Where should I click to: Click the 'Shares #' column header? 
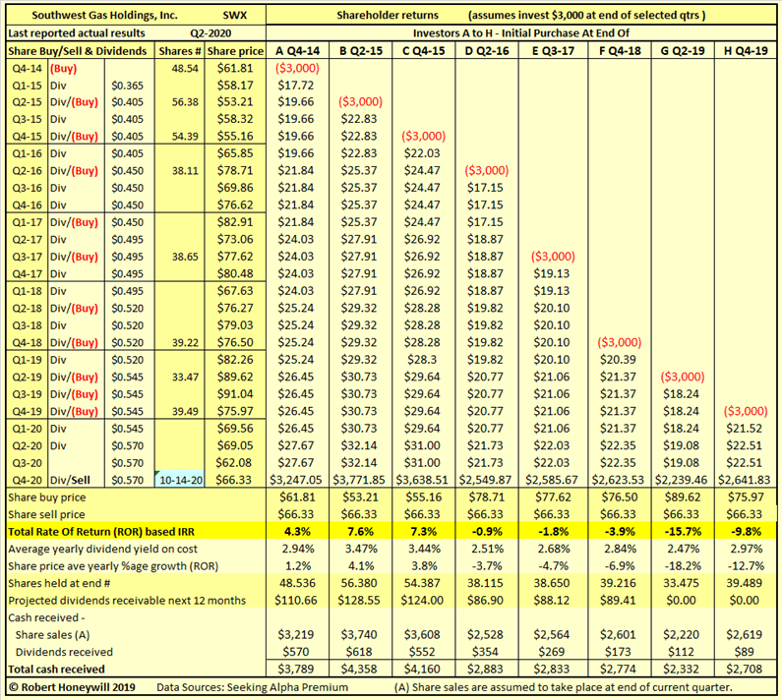(x=180, y=51)
